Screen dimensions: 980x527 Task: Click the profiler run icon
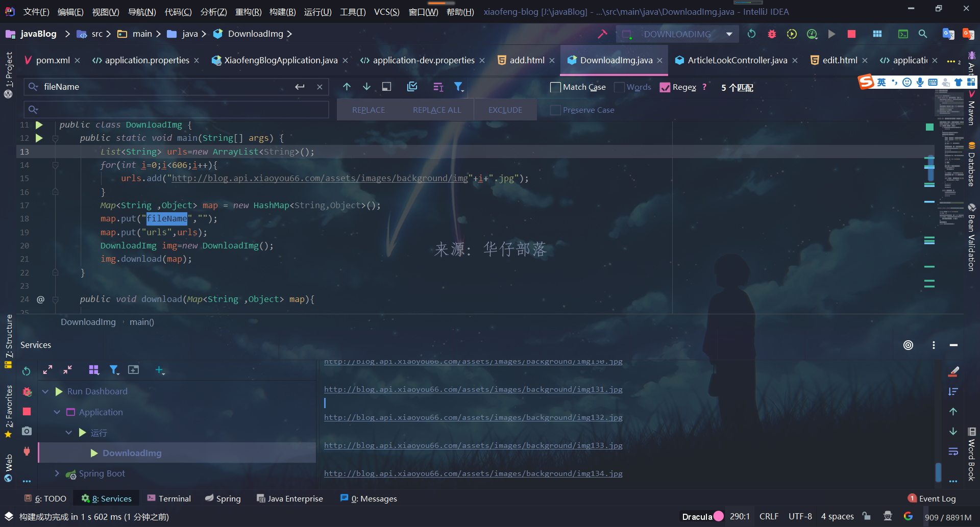click(812, 34)
